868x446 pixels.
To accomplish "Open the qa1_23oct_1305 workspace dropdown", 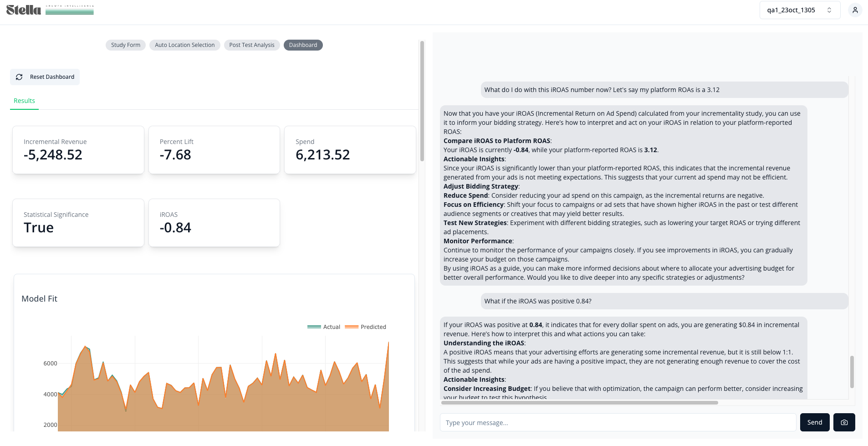I will 800,10.
